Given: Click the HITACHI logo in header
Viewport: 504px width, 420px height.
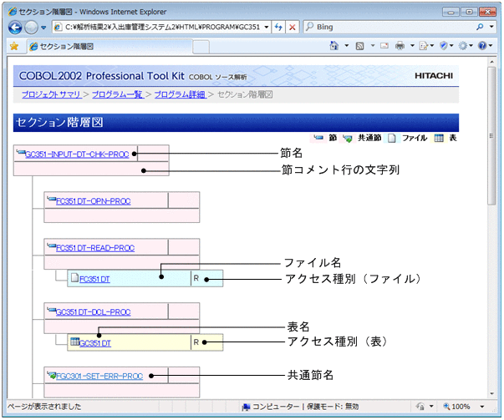Looking at the screenshot, I should (x=434, y=76).
